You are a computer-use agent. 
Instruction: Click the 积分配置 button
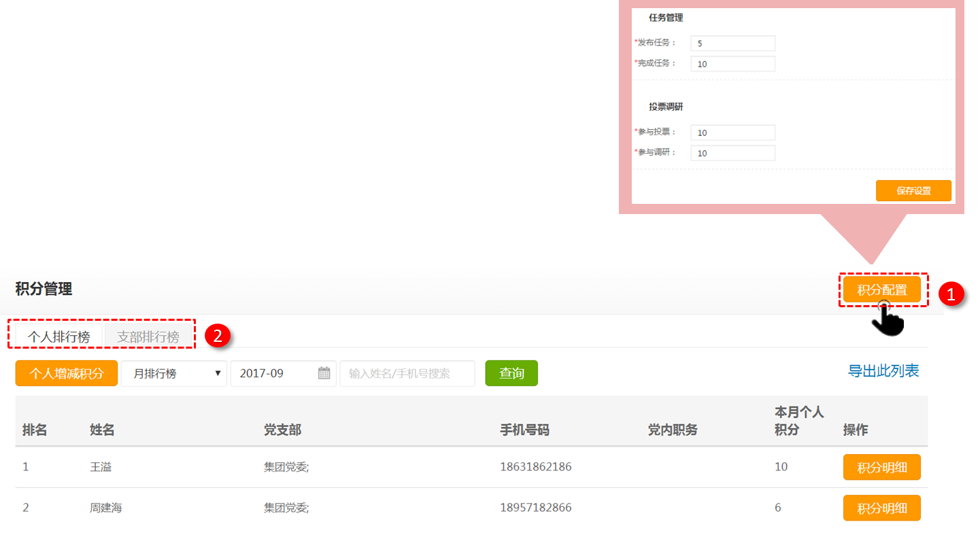point(882,290)
